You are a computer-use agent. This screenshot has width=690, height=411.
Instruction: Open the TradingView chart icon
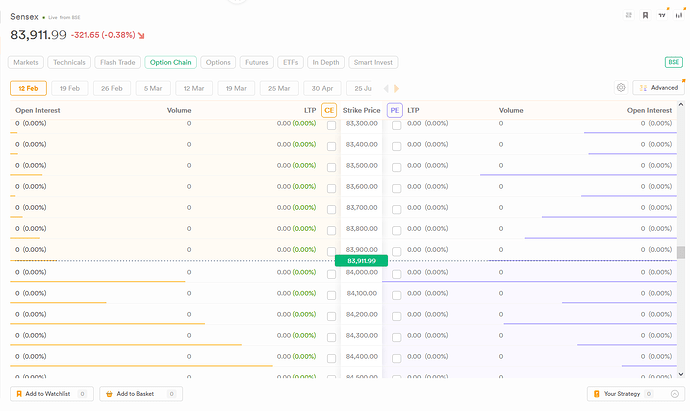(x=661, y=16)
